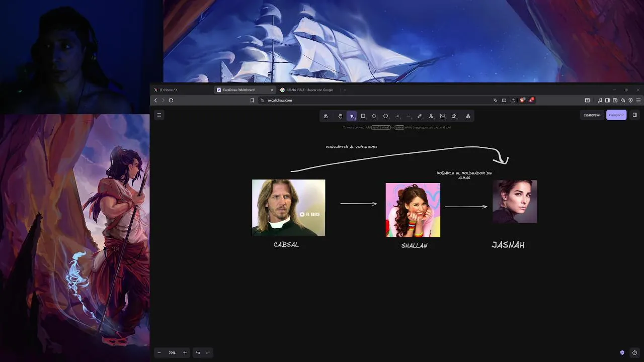This screenshot has height=362, width=644.
Task: Click the Excalidraw+ link button
Action: point(592,115)
